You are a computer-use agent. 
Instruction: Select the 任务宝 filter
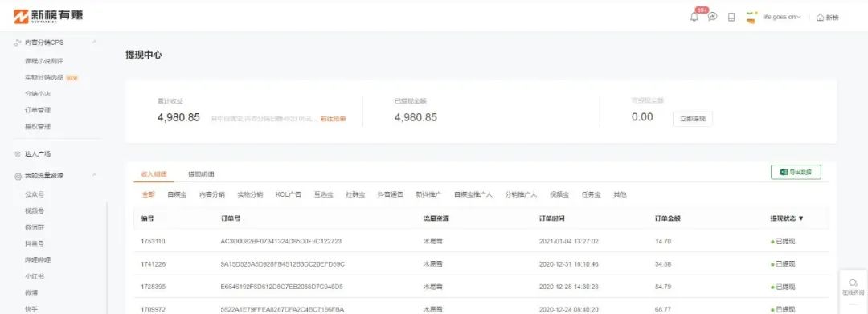coord(591,194)
